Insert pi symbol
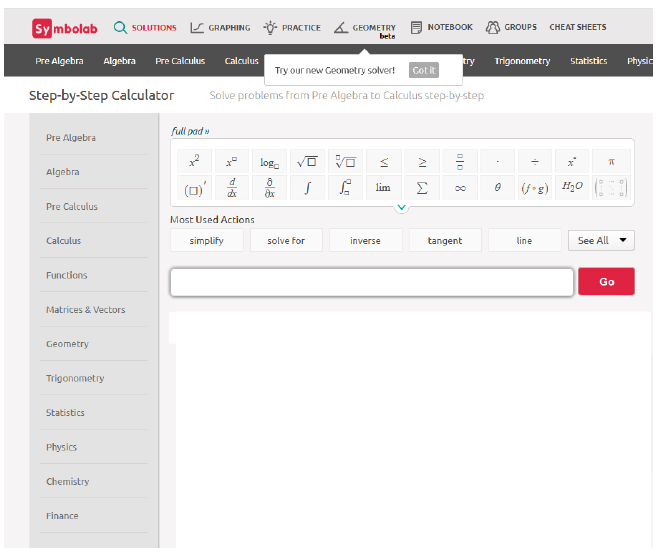This screenshot has width=661, height=555. [611, 161]
